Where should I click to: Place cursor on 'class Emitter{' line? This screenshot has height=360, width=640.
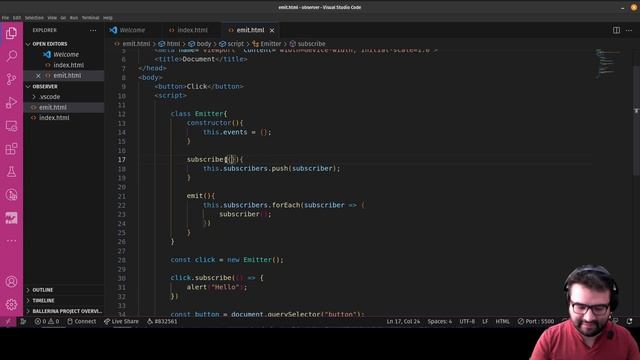point(199,114)
